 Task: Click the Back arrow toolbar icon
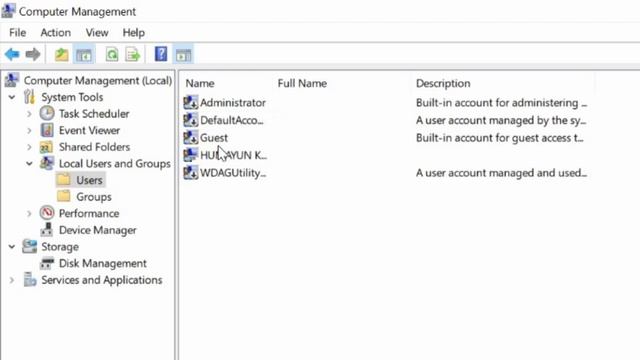[x=12, y=54]
